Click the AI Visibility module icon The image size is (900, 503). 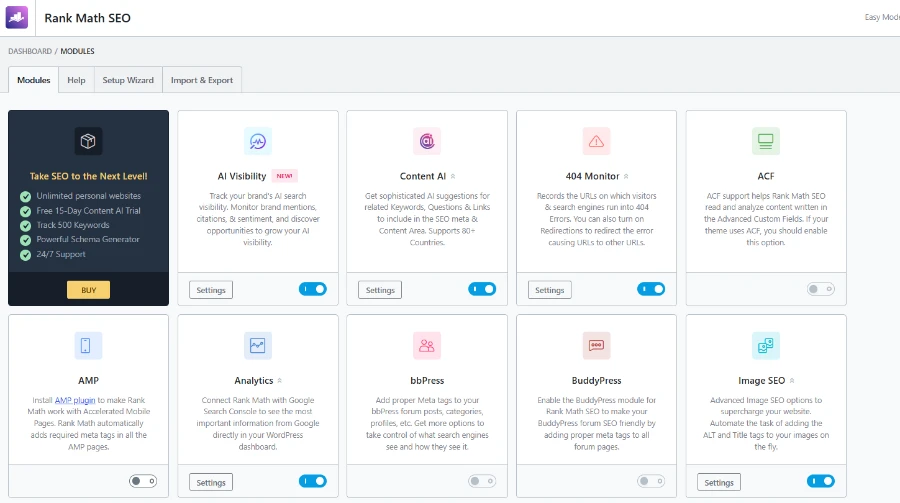pos(258,141)
